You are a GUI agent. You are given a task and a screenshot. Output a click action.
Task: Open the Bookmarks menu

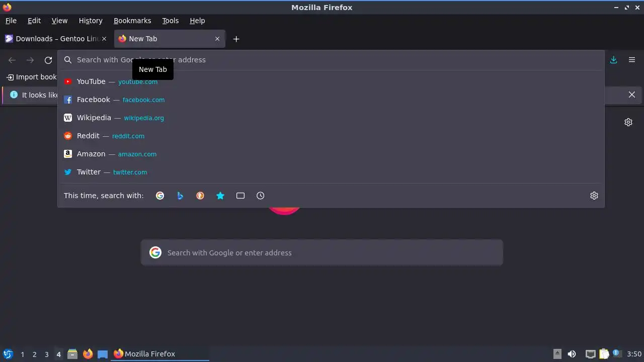click(132, 21)
